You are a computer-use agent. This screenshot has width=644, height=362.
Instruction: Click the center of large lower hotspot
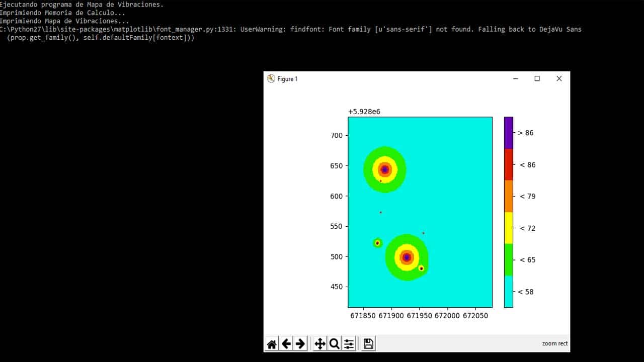pos(407,257)
